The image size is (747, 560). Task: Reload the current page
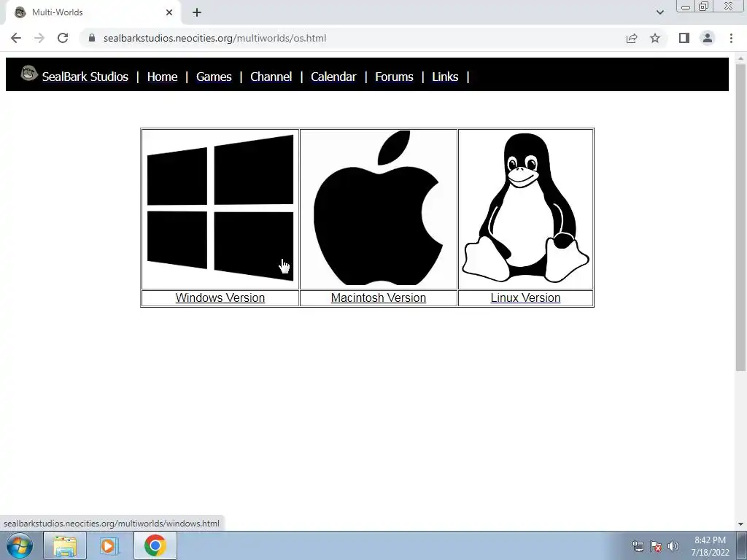pos(63,38)
